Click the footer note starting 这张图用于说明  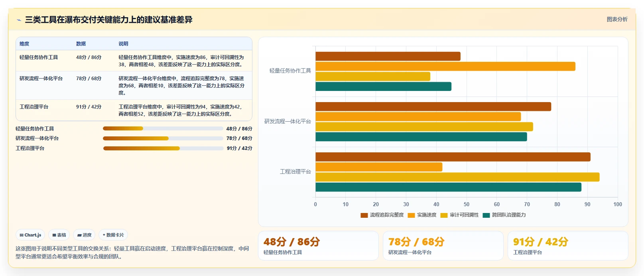pos(132,252)
